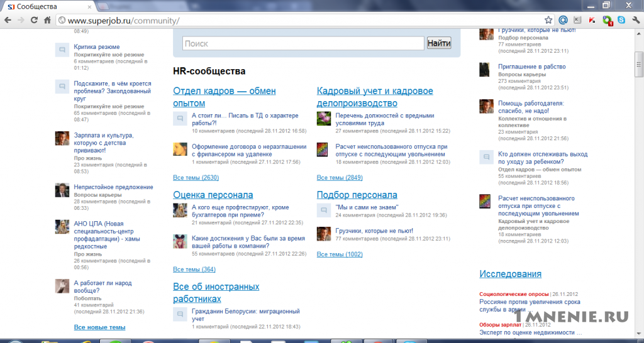The height and width of the screenshot is (343, 644).
Task: Click the Найти search button
Action: [439, 43]
